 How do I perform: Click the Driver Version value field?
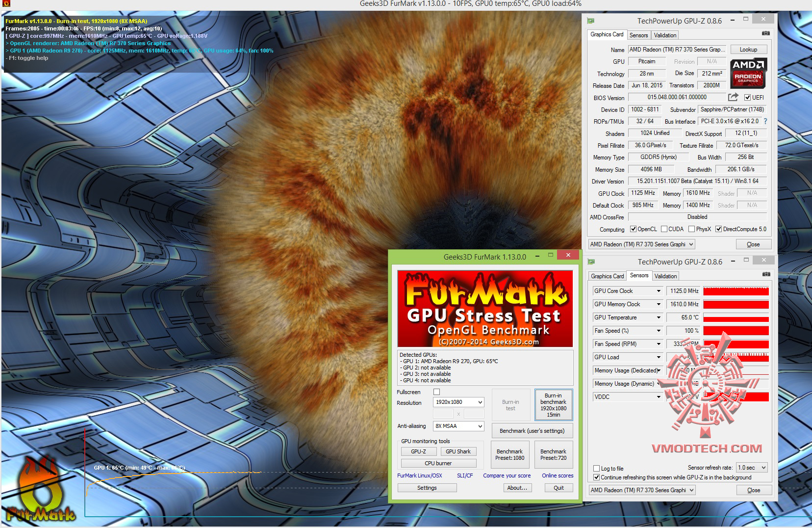click(697, 181)
